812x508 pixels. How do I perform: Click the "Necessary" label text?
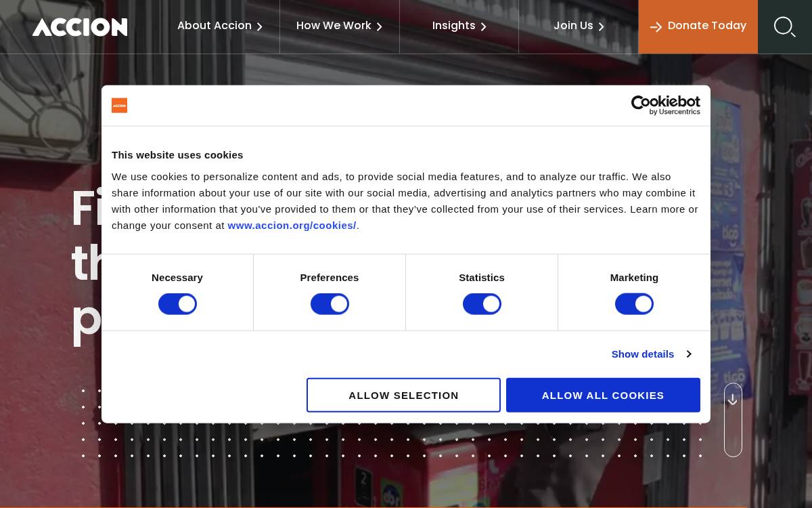(177, 278)
